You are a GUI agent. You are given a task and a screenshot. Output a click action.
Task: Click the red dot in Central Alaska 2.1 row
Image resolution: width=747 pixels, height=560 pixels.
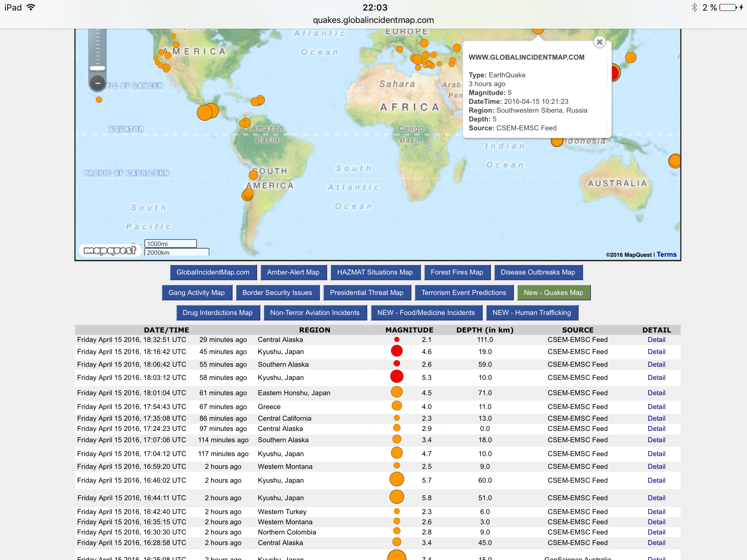click(x=397, y=339)
